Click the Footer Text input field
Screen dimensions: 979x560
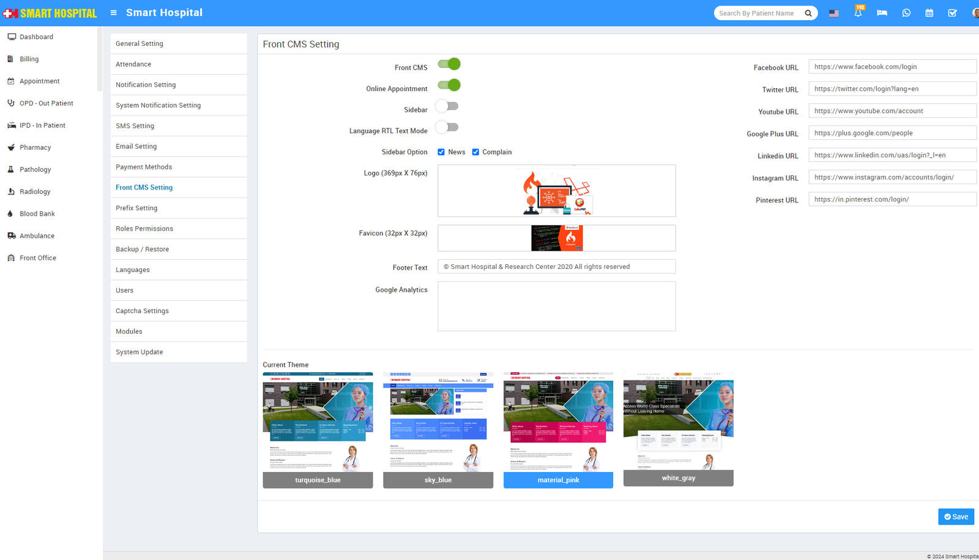click(556, 267)
